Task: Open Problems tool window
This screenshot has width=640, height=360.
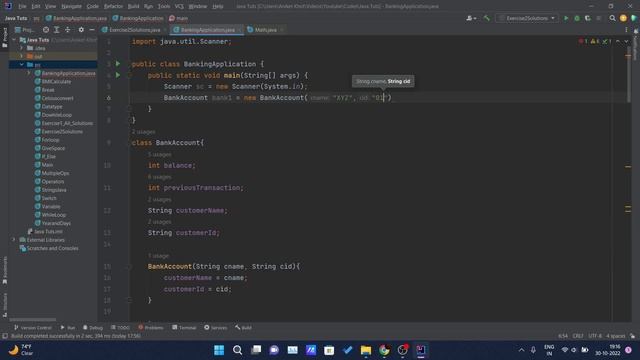Action: click(151, 328)
